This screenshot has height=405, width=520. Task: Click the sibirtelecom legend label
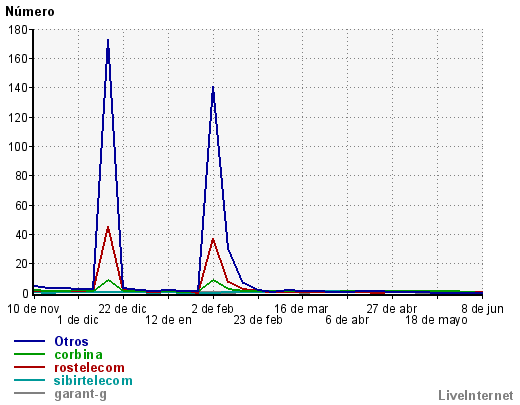pos(93,381)
